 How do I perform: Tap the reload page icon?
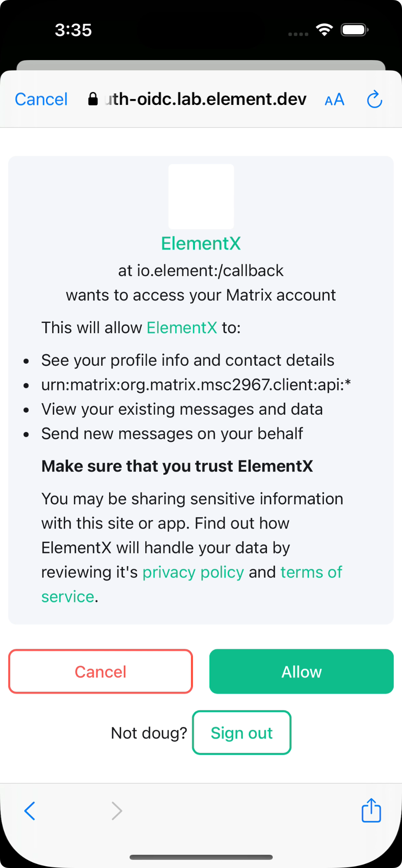(x=374, y=100)
